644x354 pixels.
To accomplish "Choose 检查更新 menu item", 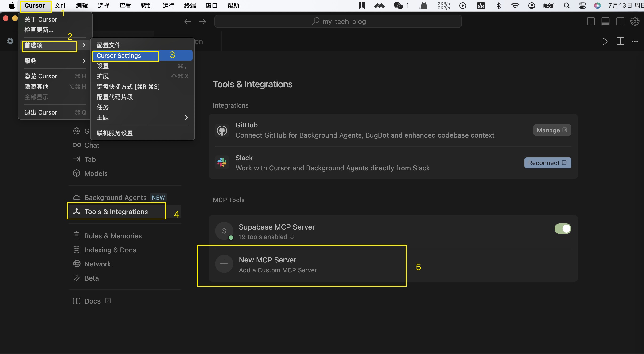I will pyautogui.click(x=54, y=30).
